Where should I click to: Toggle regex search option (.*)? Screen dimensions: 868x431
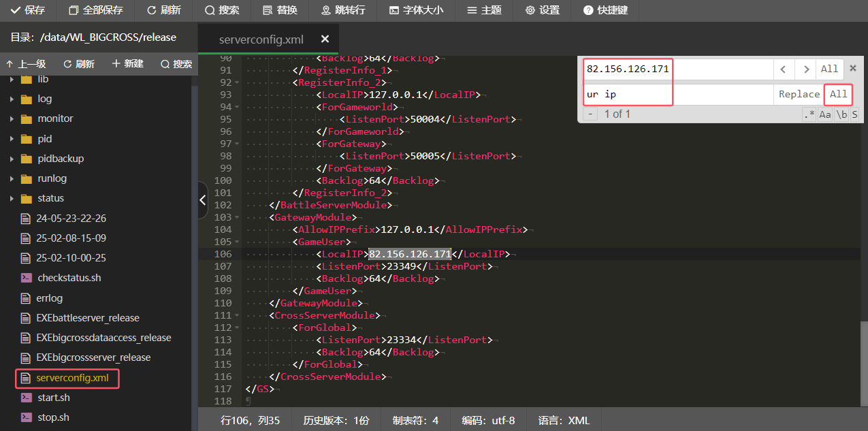pos(809,114)
